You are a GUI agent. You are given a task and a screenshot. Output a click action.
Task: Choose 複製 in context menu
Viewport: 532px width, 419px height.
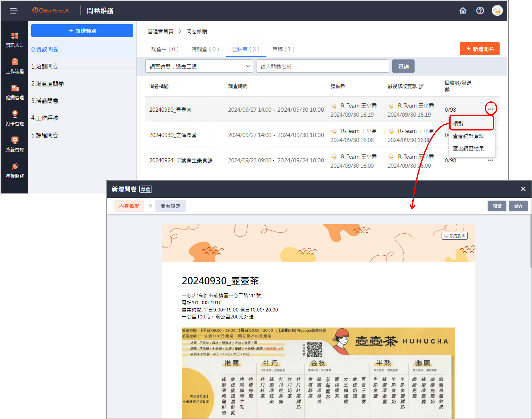coord(471,123)
